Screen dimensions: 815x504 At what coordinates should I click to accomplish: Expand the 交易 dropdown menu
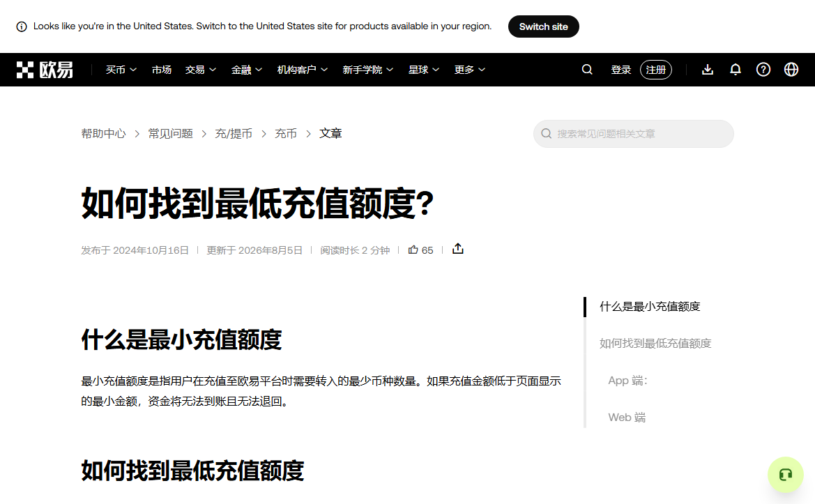pos(201,70)
